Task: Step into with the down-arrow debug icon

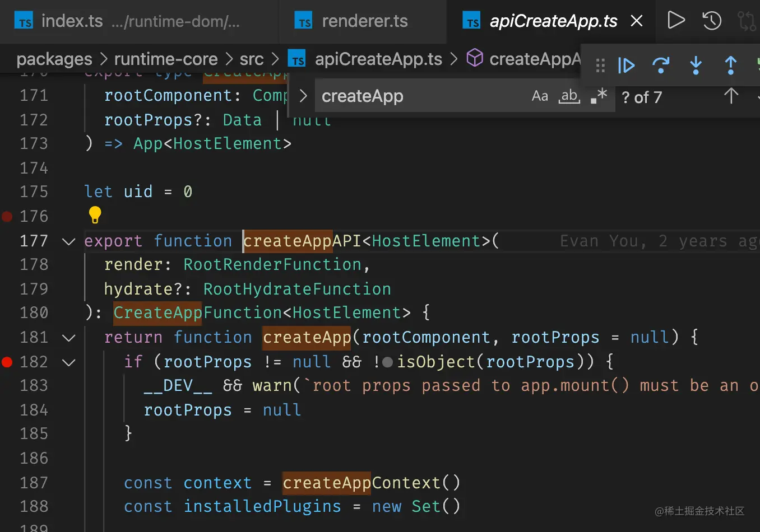Action: point(696,66)
